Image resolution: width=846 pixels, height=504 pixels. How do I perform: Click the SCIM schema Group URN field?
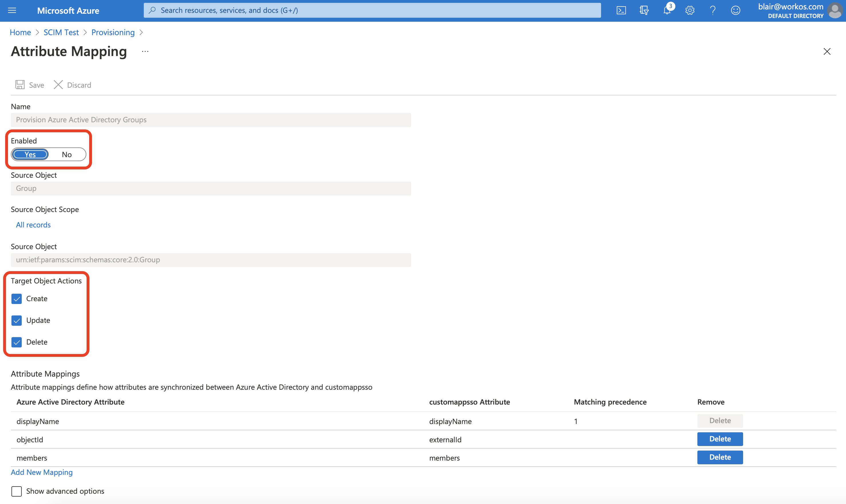[211, 260]
